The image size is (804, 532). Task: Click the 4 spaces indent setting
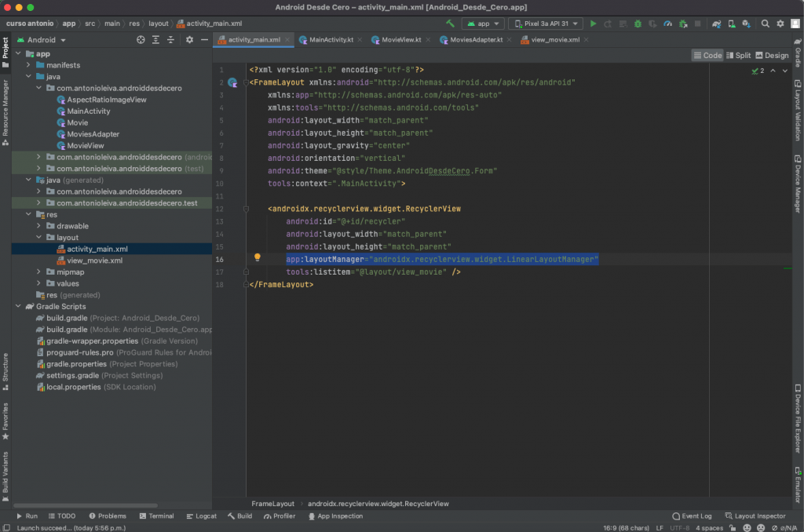point(709,528)
